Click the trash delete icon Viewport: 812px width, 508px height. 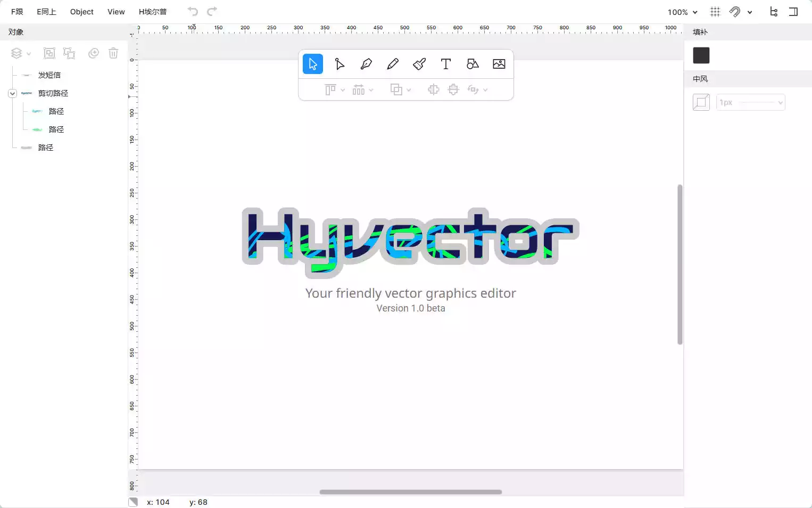point(113,53)
